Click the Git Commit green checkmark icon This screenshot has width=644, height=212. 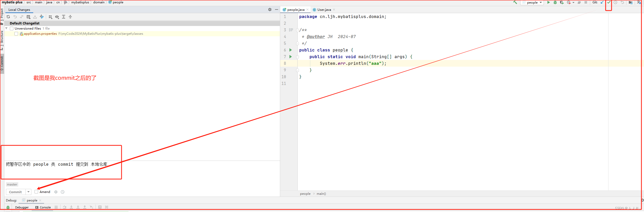tap(609, 2)
